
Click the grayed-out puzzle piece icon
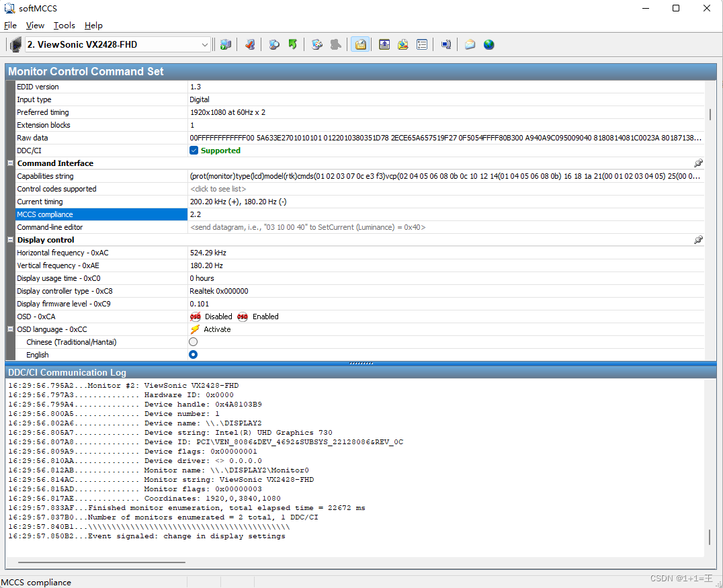(336, 45)
